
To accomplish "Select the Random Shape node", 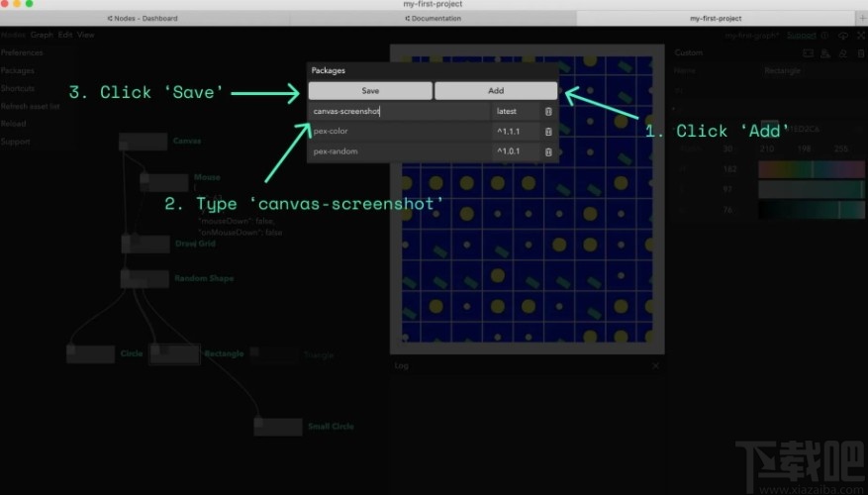I will (x=145, y=279).
